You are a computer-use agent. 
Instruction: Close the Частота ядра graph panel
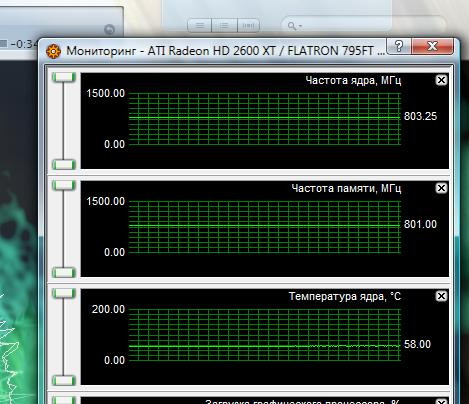[x=441, y=80]
